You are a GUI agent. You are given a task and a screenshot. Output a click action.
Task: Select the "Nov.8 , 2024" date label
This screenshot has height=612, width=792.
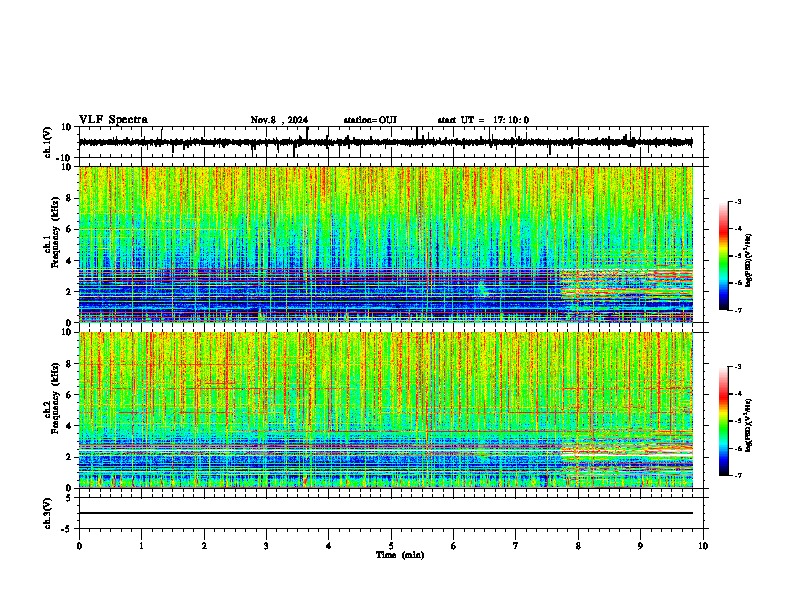click(279, 120)
